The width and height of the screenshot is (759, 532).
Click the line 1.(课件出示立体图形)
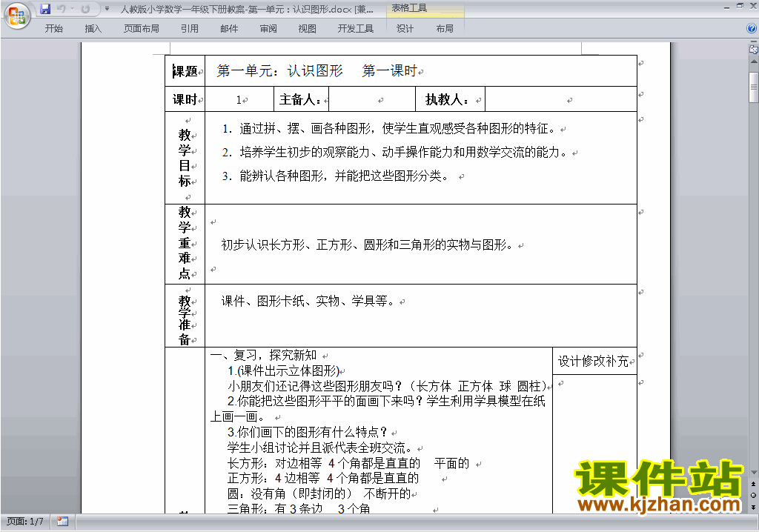(x=284, y=370)
